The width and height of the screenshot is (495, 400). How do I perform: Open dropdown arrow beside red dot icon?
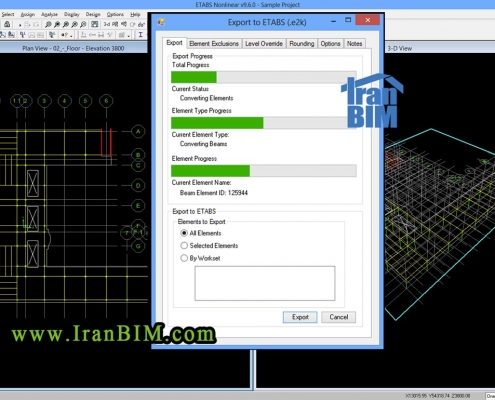click(71, 36)
